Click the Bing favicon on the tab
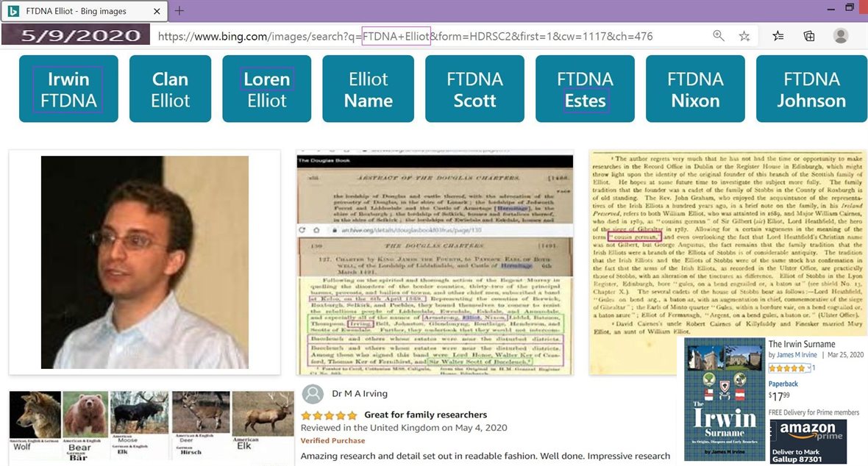Image resolution: width=868 pixels, height=466 pixels. [13, 11]
